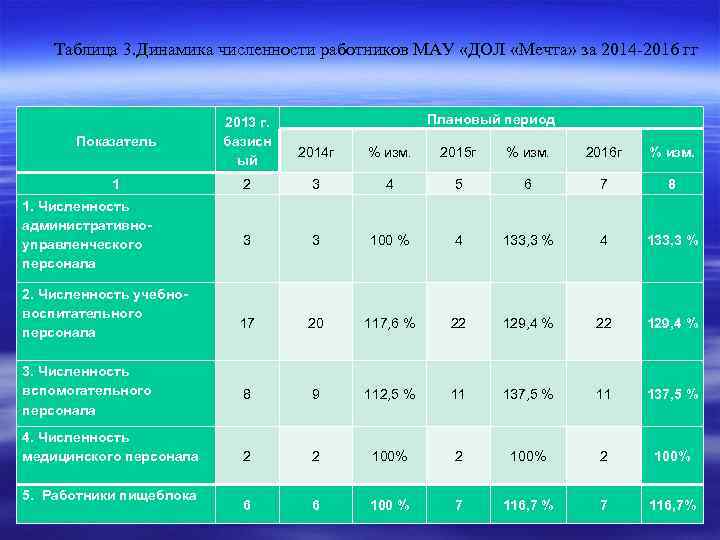Click '116,7 %' in the sixth column
Viewport: 720px width, 540px height.
pos(528,505)
